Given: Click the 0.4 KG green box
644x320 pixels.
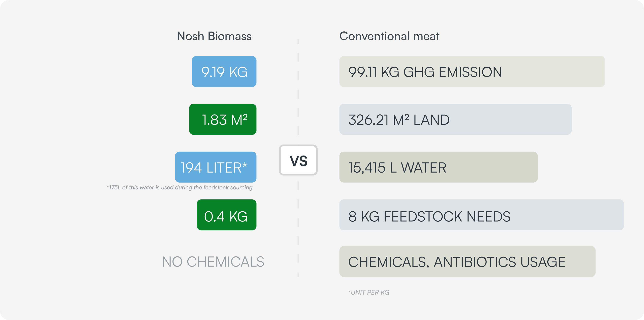Looking at the screenshot, I should (226, 215).
